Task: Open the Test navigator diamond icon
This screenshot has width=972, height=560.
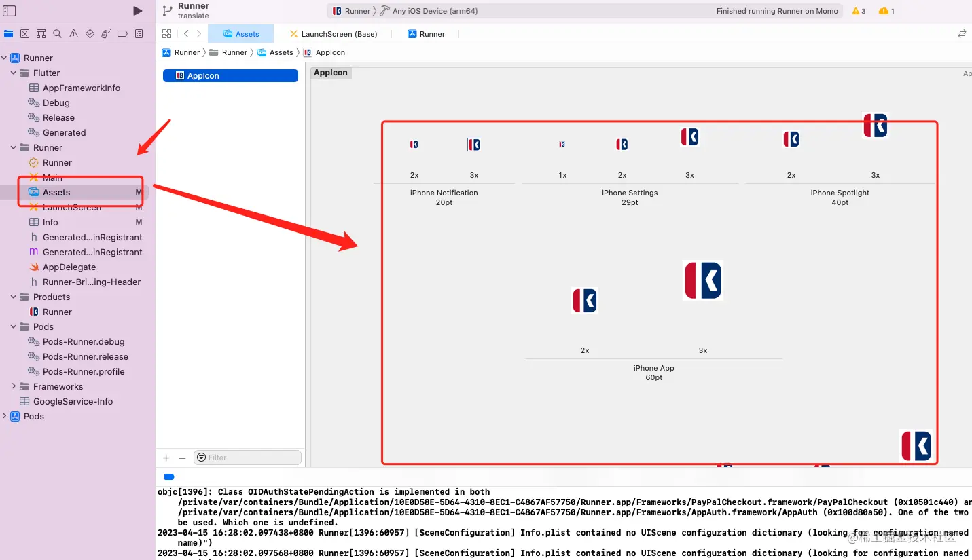Action: [90, 33]
